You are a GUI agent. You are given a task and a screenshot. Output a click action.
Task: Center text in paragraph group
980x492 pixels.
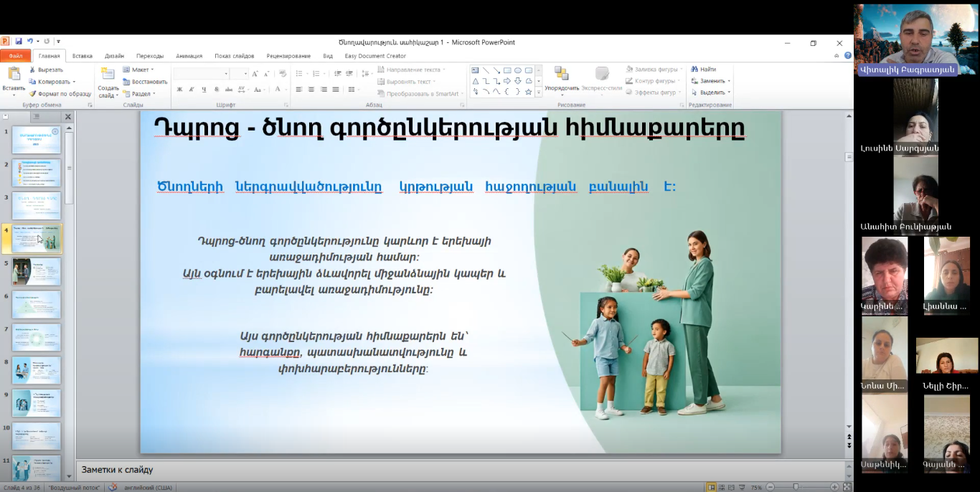tap(311, 90)
